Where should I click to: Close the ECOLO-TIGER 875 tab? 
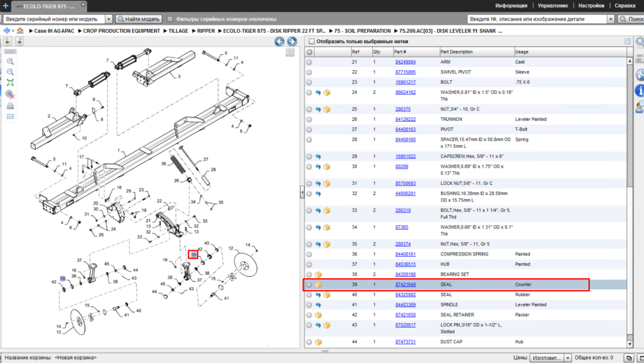coord(83,4)
